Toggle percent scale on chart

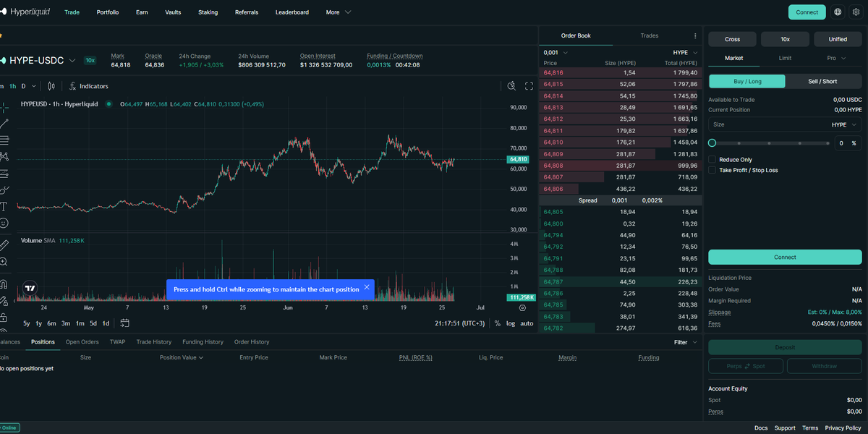[x=498, y=323]
